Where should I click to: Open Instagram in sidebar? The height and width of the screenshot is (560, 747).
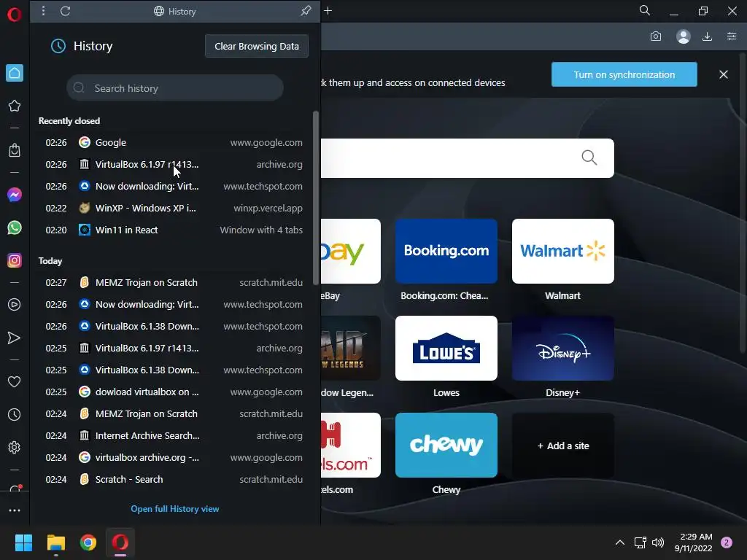point(15,260)
